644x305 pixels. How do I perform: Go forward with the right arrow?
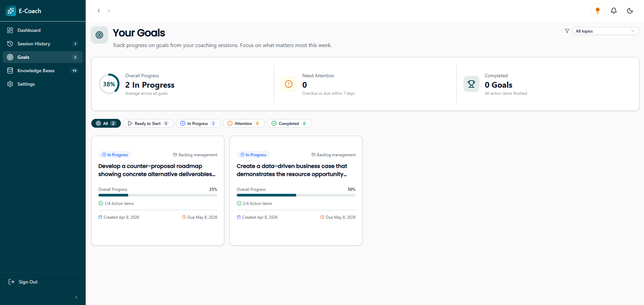coord(108,11)
